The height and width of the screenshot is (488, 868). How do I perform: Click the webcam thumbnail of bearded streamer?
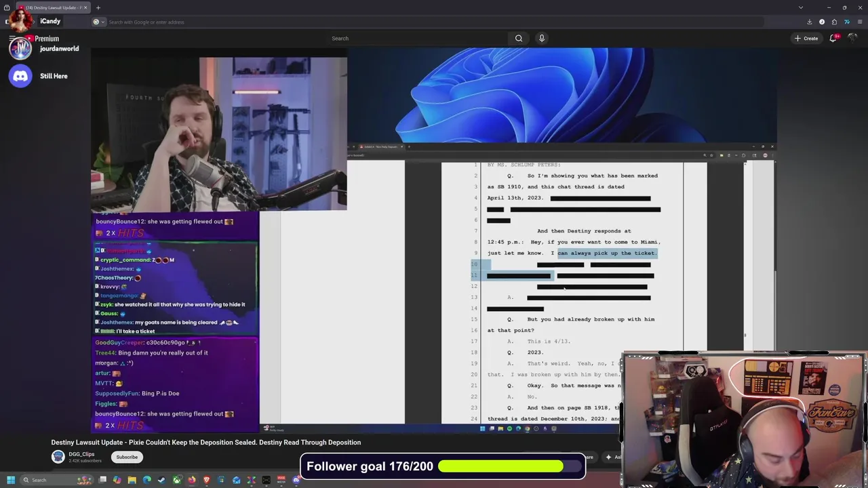point(219,134)
